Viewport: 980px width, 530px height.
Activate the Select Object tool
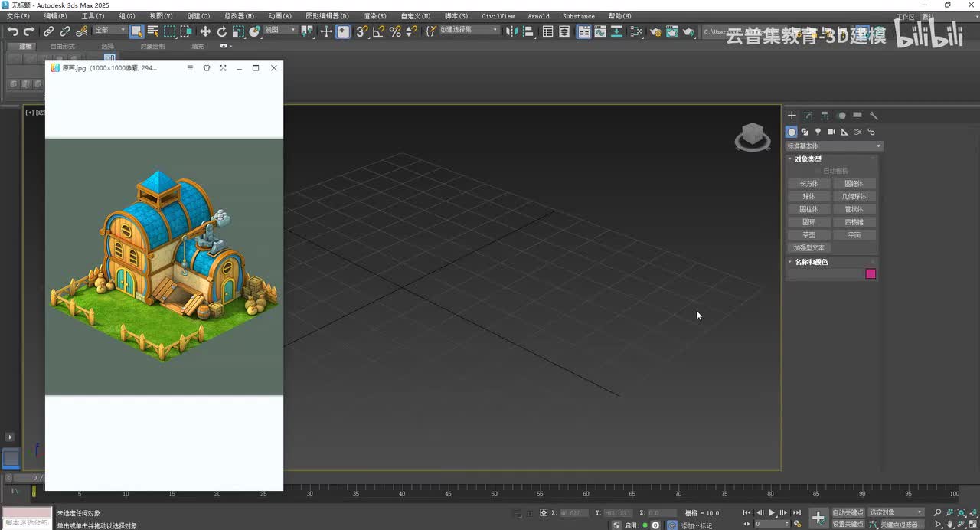pyautogui.click(x=136, y=31)
